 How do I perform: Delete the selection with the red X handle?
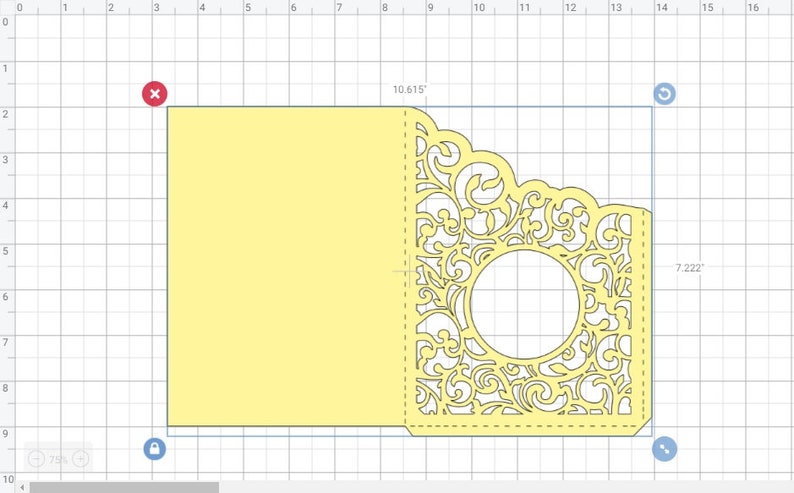click(x=154, y=94)
